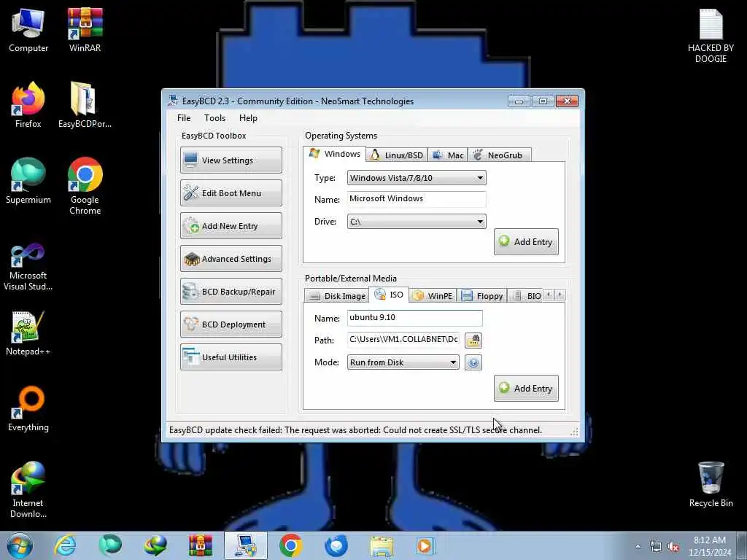This screenshot has width=747, height=560.
Task: Click the network tray icon
Action: point(656,547)
